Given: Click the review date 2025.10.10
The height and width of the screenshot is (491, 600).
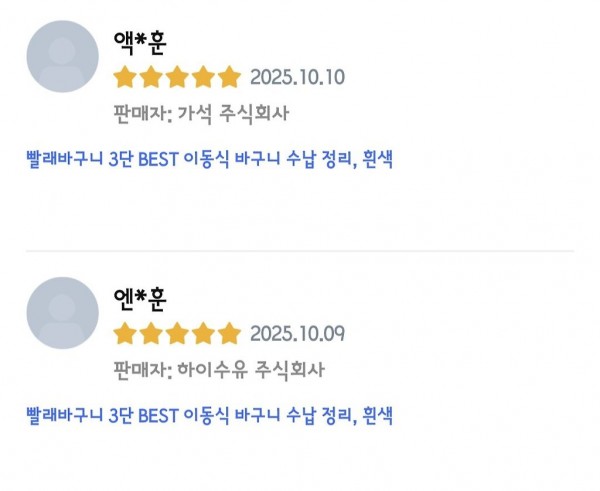Looking at the screenshot, I should pyautogui.click(x=297, y=77).
